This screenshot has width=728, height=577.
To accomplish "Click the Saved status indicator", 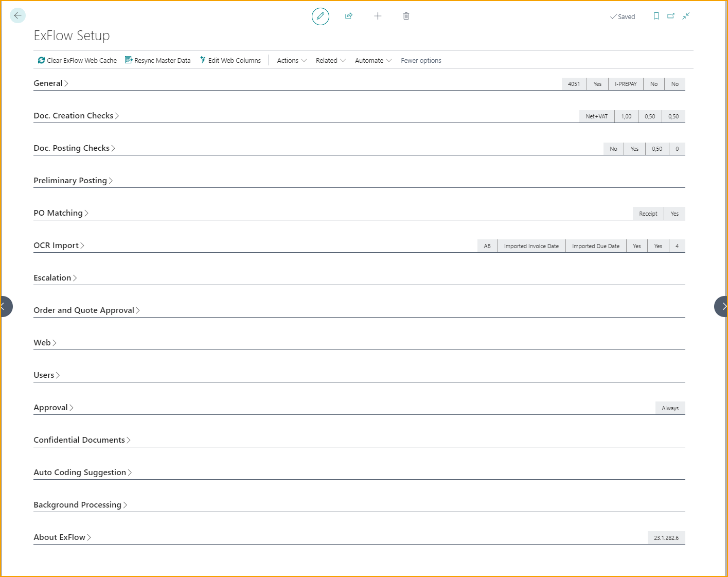I will coord(623,16).
